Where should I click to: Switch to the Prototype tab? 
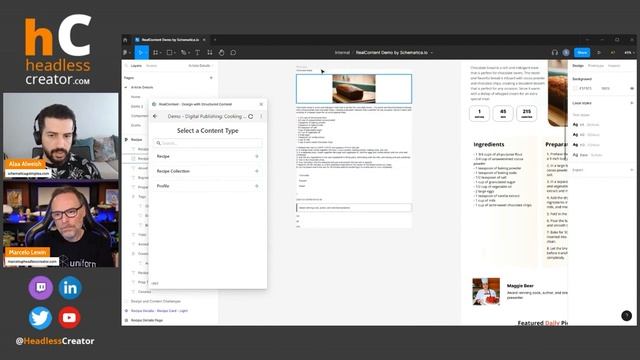coord(596,66)
